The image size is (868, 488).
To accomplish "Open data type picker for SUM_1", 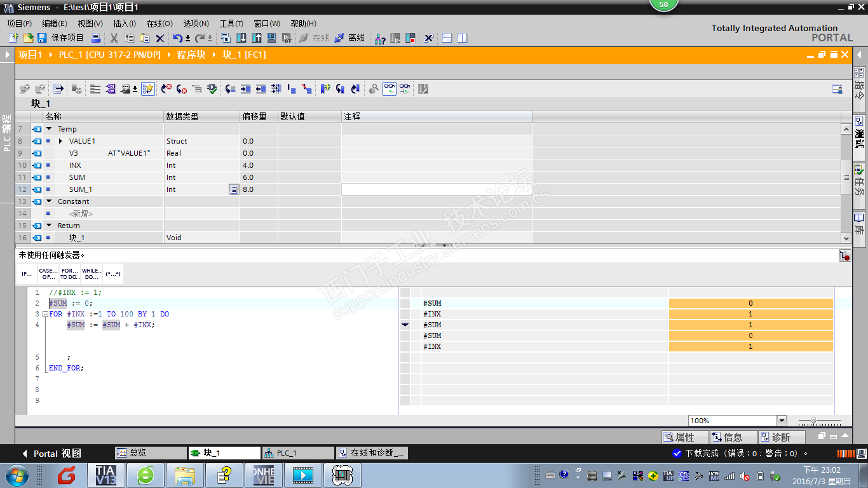I will (234, 189).
